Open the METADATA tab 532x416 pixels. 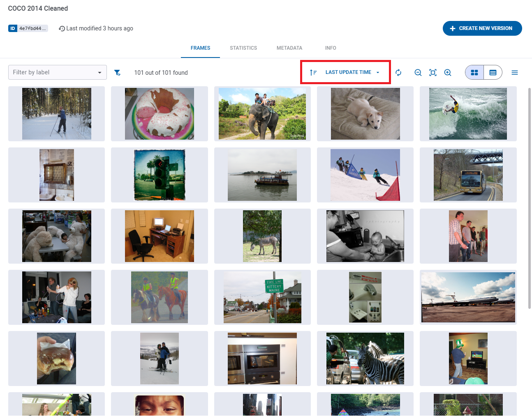289,48
